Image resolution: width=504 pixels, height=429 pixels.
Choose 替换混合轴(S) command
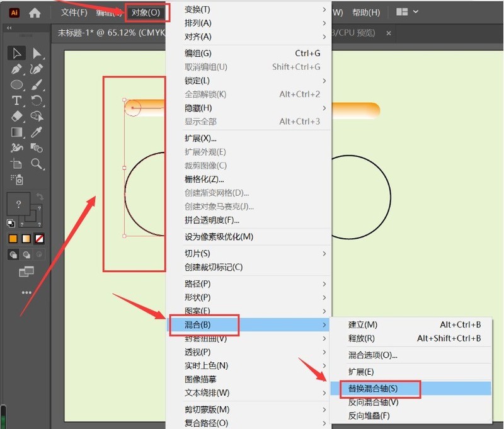coord(411,389)
